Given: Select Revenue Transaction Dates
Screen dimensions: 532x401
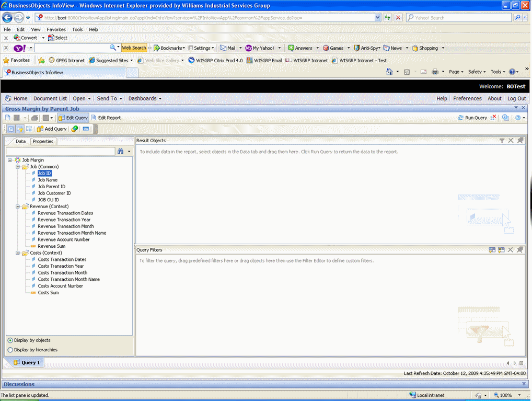Looking at the screenshot, I should pyautogui.click(x=65, y=213).
